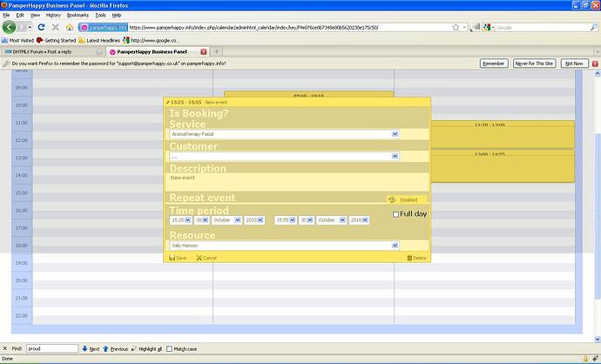Screen dimensions: 601x364
Task: Enable the Match case checkbox
Action: pos(169,348)
